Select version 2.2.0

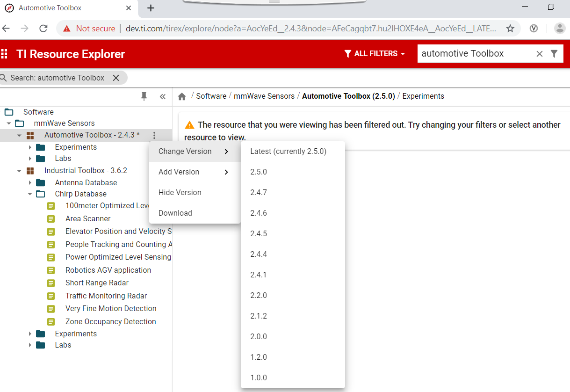click(293, 296)
